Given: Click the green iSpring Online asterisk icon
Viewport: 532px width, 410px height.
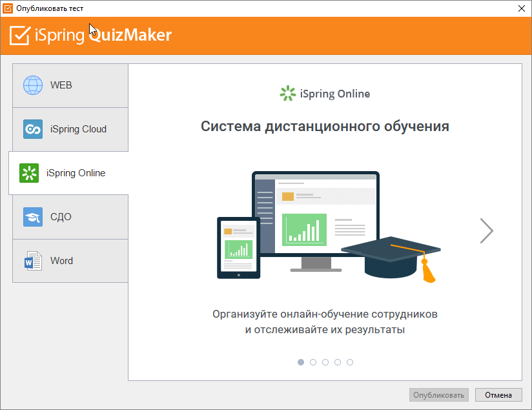Looking at the screenshot, I should point(29,173).
